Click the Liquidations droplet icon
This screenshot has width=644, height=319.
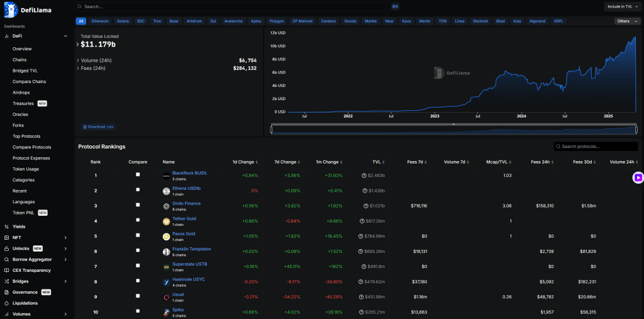tap(6, 303)
